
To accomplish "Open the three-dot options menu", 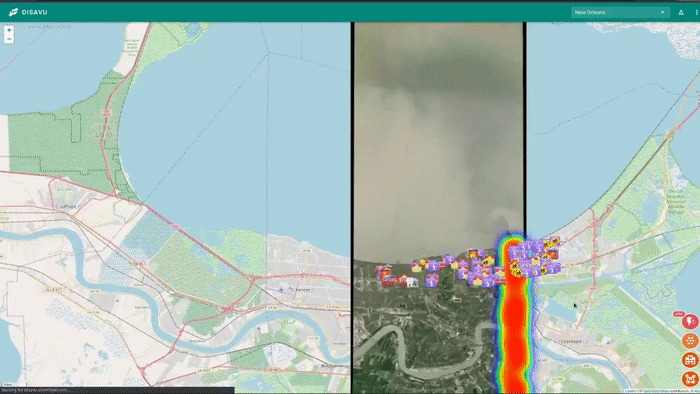I will click(696, 12).
